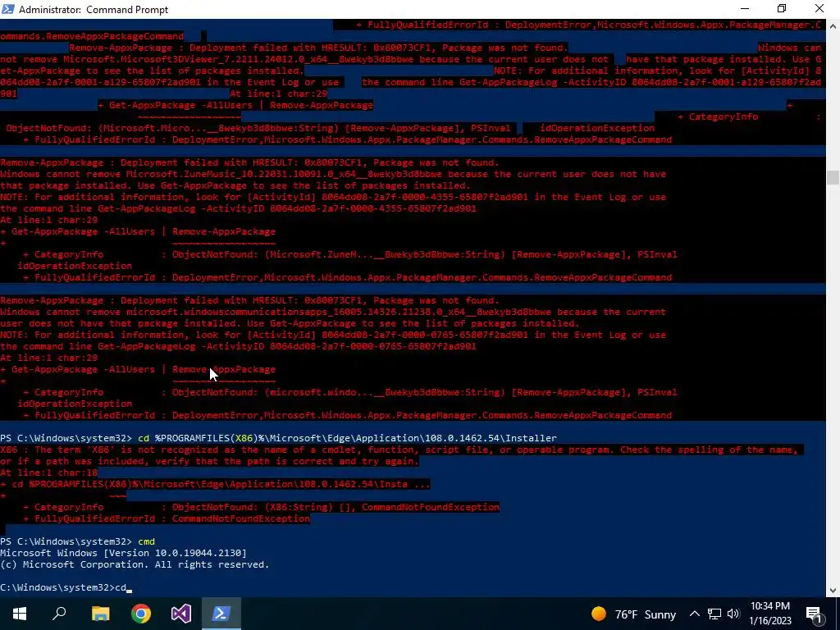Launch File Explorer from the taskbar
840x630 pixels.
(100, 614)
